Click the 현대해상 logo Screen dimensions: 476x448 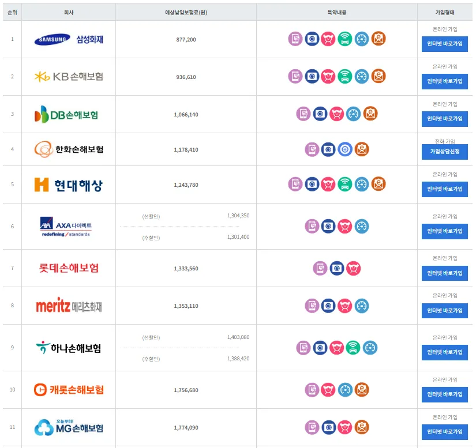pyautogui.click(x=69, y=185)
